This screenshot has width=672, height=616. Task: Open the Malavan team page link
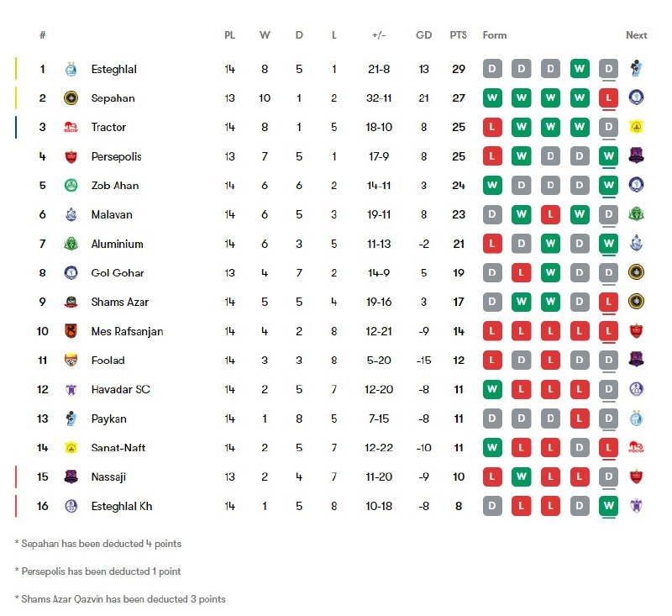(112, 215)
